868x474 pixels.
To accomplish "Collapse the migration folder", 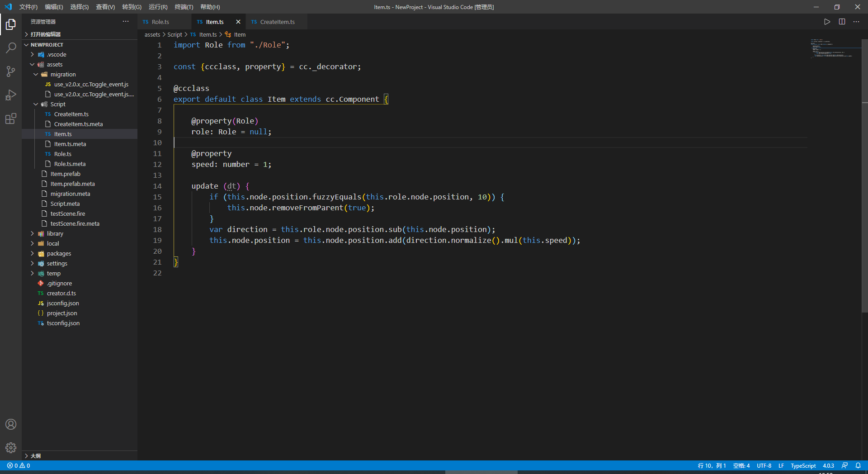I will coord(63,75).
